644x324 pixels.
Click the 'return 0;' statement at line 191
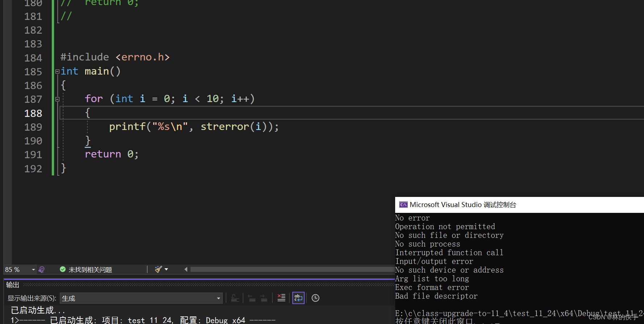click(x=112, y=154)
